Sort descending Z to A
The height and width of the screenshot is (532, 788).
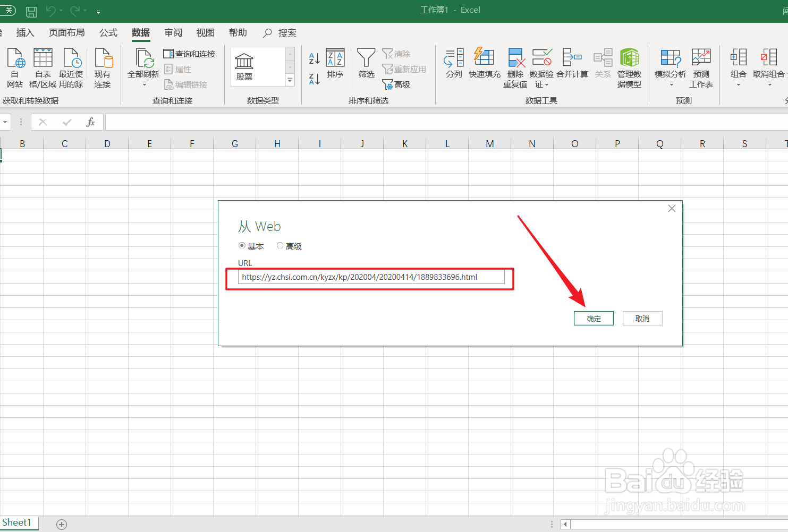315,79
